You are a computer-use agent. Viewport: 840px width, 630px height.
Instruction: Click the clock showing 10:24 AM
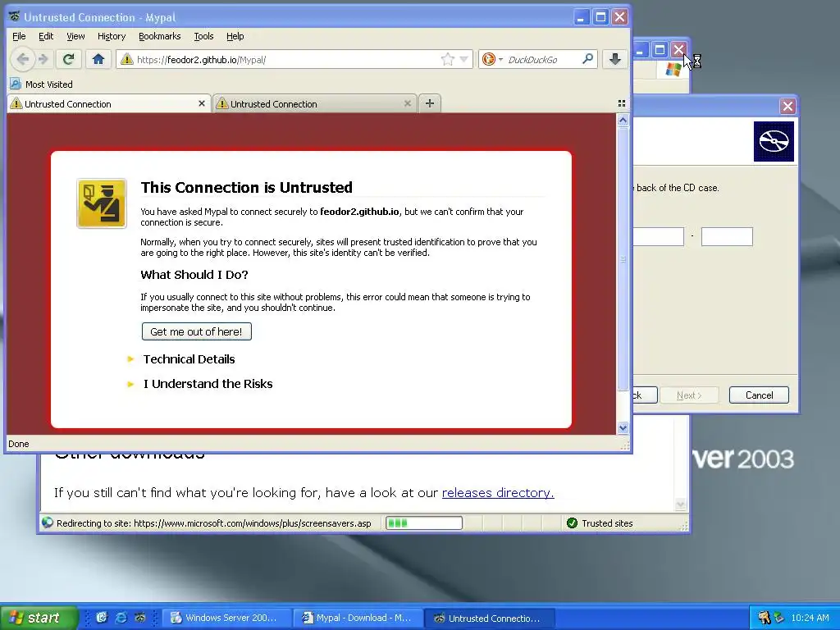pos(810,618)
